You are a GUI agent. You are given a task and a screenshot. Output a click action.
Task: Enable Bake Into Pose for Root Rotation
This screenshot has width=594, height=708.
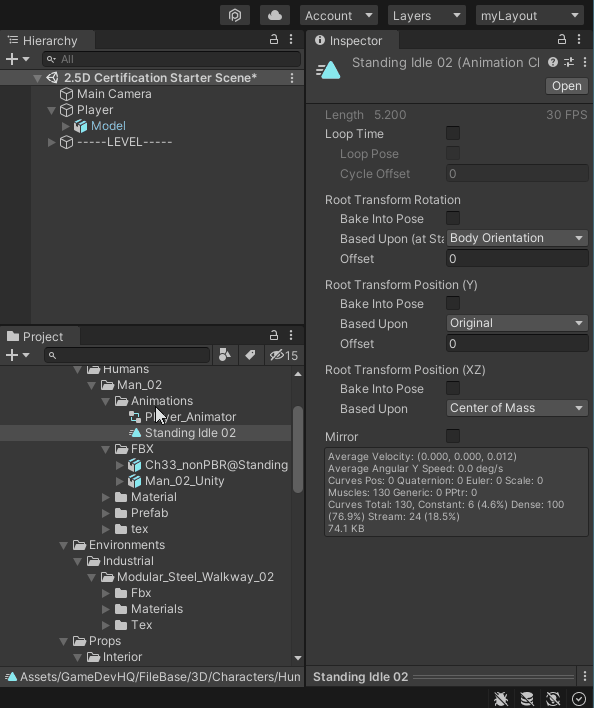tap(453, 218)
